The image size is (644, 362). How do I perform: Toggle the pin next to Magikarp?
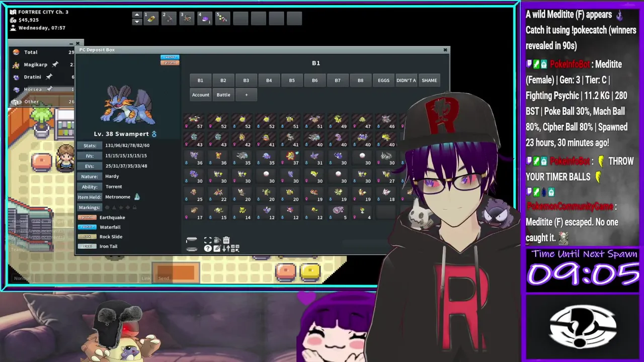pyautogui.click(x=55, y=64)
